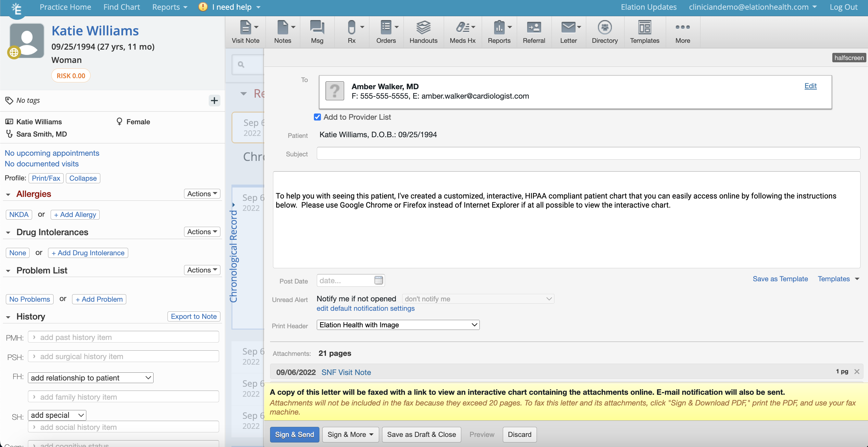The image size is (868, 447).
Task: Remove the SNF Visit Note attachment
Action: pyautogui.click(x=857, y=371)
